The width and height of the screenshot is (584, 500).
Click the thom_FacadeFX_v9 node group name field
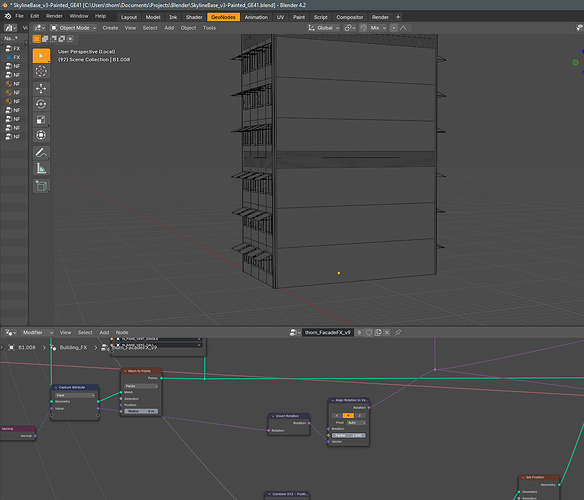(x=327, y=332)
